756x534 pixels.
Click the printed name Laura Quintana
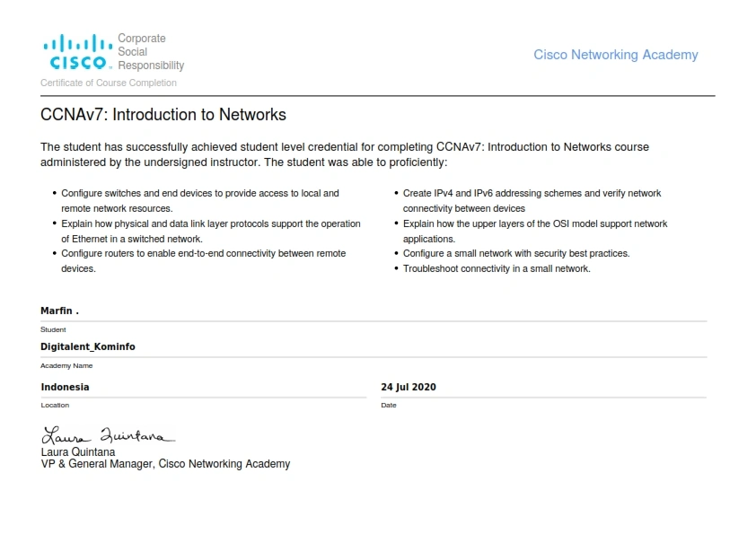click(78, 451)
